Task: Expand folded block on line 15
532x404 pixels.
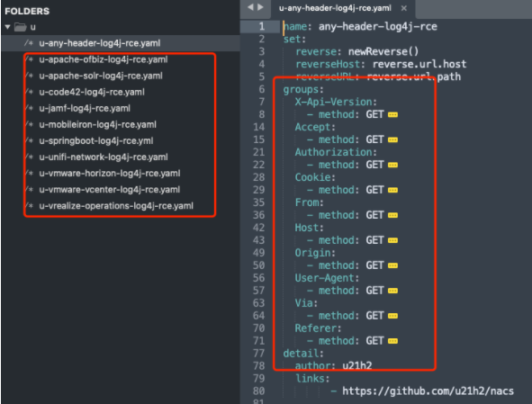Action: (392, 139)
